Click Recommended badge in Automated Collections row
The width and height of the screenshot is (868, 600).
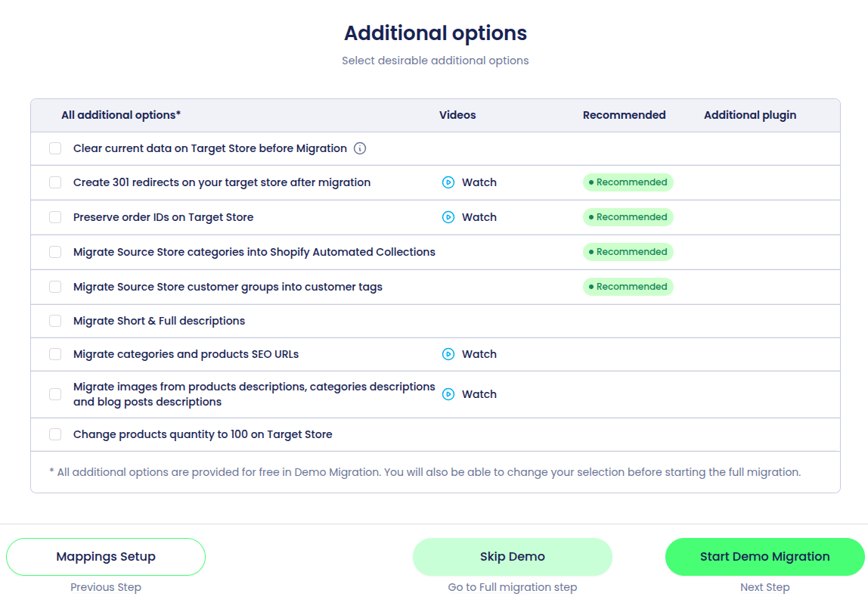[628, 252]
